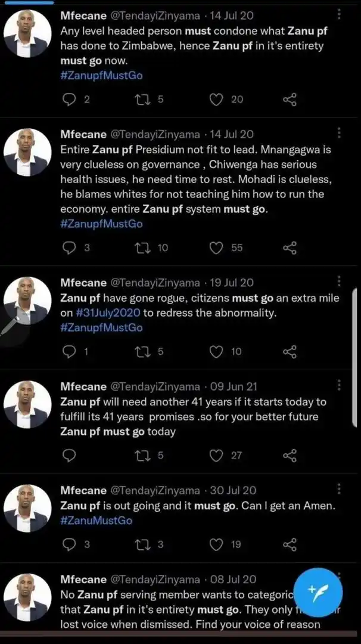
Task: Retweet the 'Zanu pf have gone rogue' tweet
Action: pyautogui.click(x=142, y=352)
